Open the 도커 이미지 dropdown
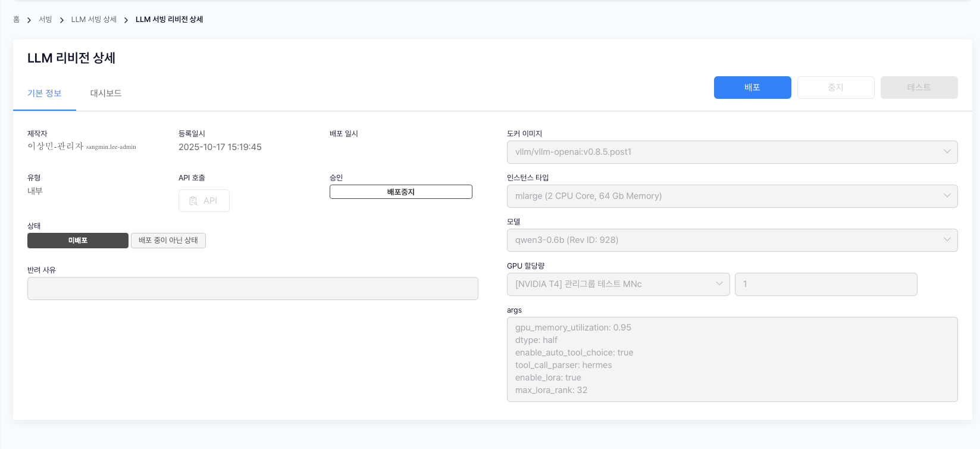 731,152
